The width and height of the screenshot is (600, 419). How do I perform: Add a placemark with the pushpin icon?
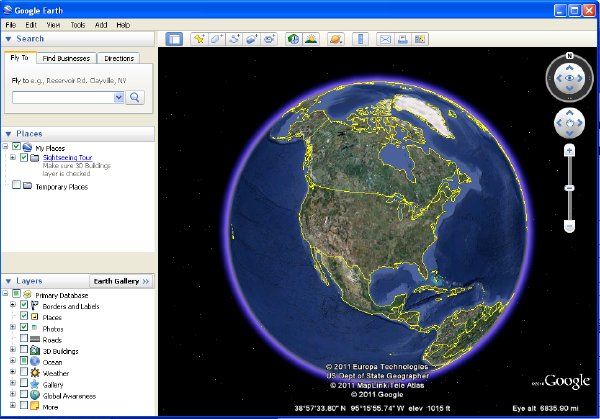point(199,39)
